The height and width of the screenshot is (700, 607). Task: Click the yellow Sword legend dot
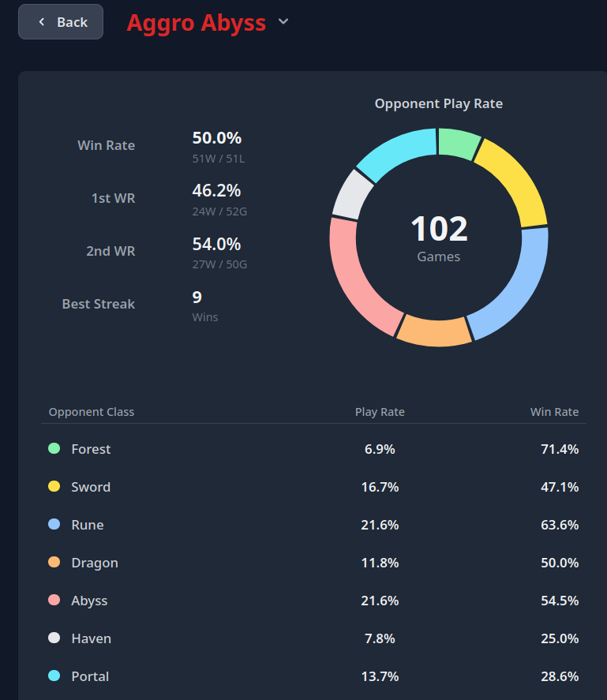(54, 487)
